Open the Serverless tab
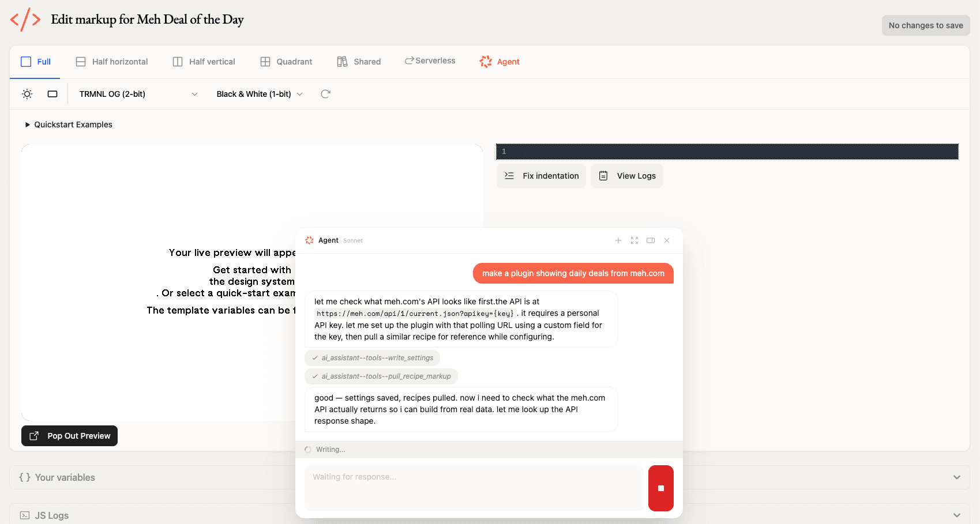The height and width of the screenshot is (524, 980). [x=430, y=61]
